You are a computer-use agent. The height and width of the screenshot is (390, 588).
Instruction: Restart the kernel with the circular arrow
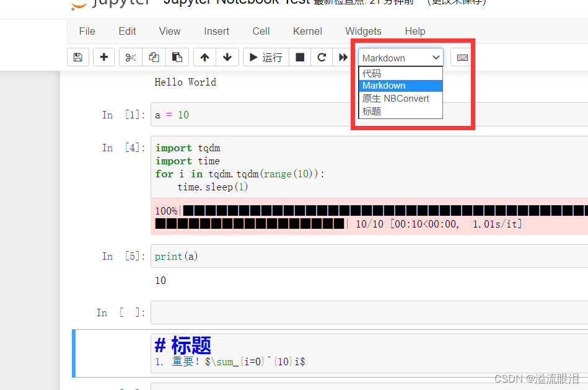[322, 57]
